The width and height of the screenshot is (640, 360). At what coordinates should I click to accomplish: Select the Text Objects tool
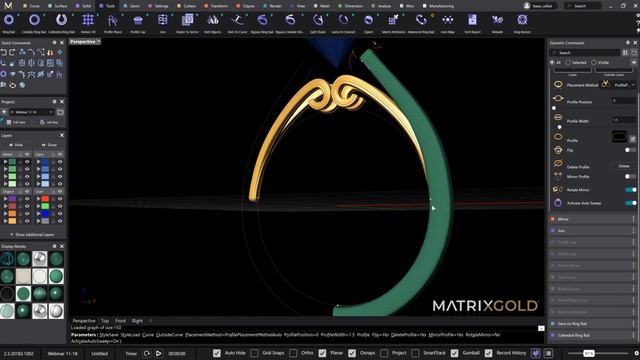point(213,23)
